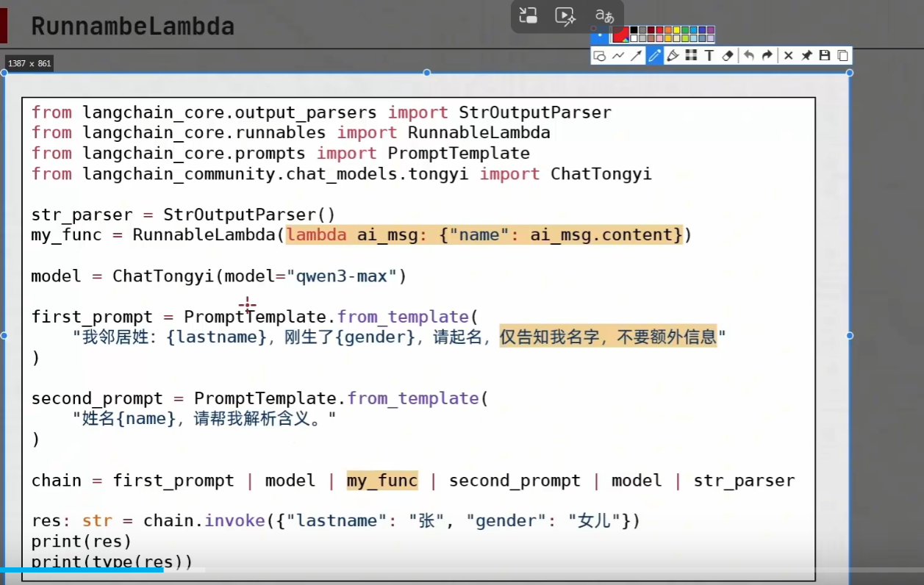Select the polyline drawing tool

618,56
